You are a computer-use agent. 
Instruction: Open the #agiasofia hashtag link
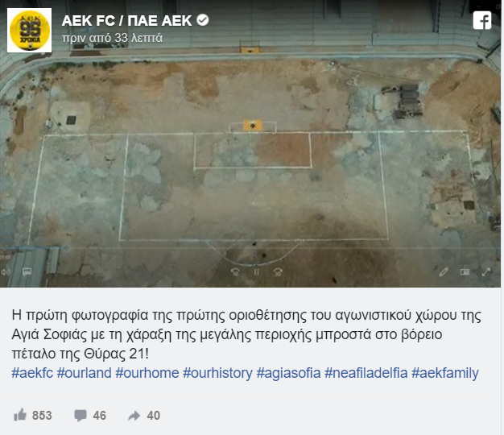(289, 373)
